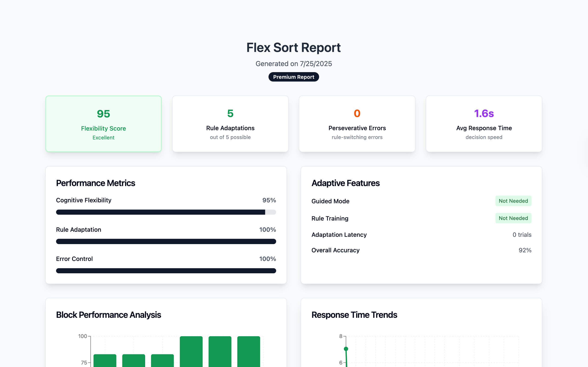Click the Rule Adaptations card
This screenshot has height=367, width=588.
(x=230, y=124)
